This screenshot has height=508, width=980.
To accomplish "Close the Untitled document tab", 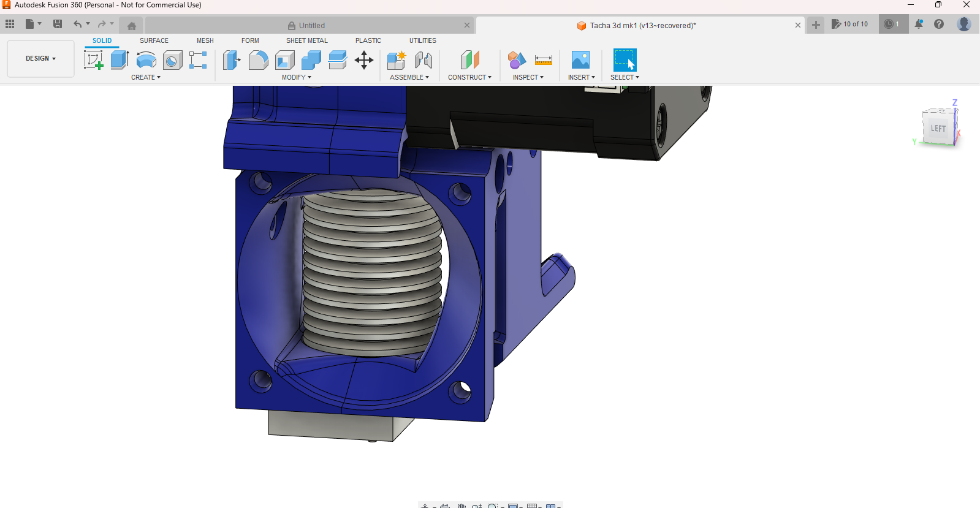I will (x=467, y=25).
